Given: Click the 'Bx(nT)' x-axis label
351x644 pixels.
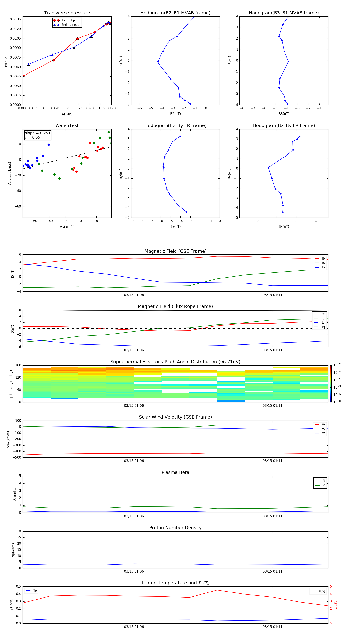Looking at the screenshot, I should coord(284,227).
